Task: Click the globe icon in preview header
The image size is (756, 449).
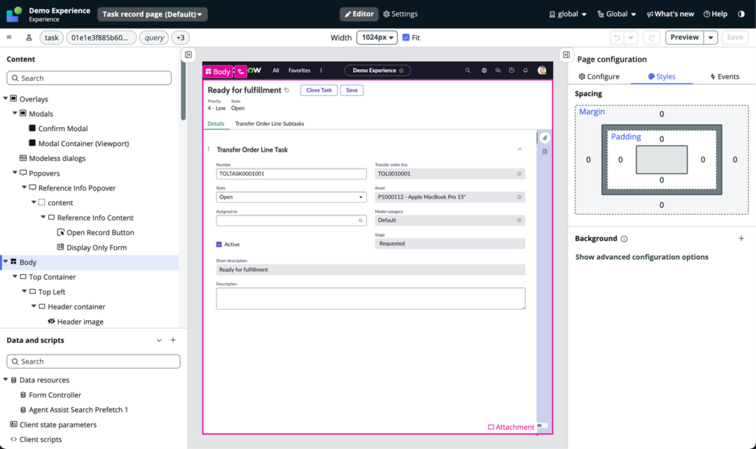Action: pos(484,70)
